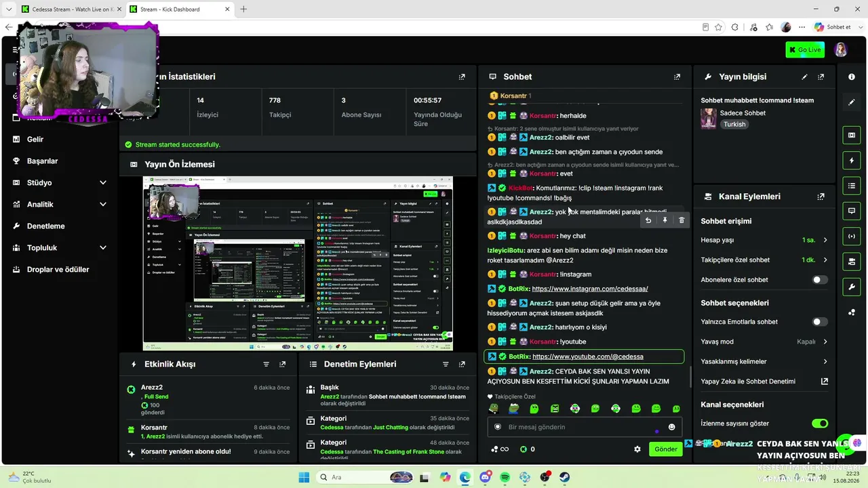Screen dimensions: 868x488
Task: Toggle the stream preview panel icon in the right rail
Action: point(852,136)
